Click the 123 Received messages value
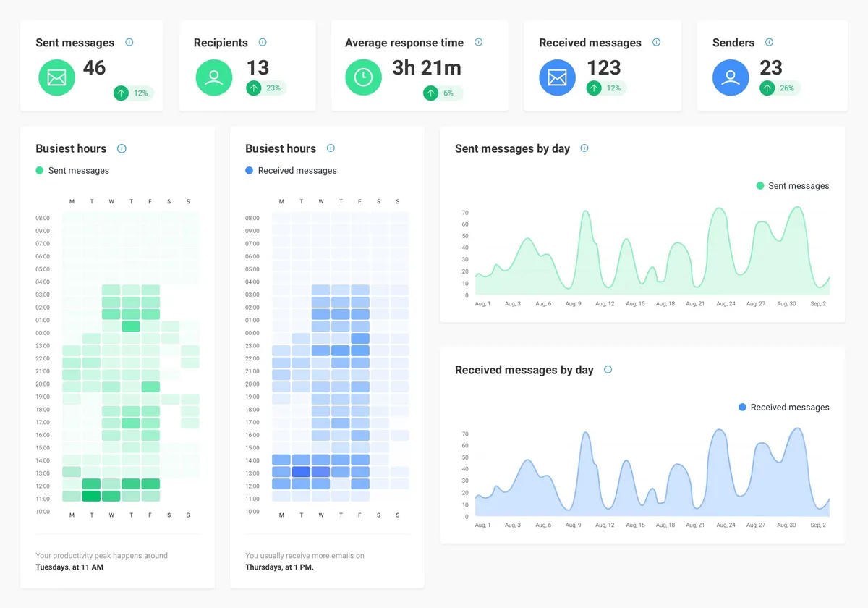The height and width of the screenshot is (608, 868). pyautogui.click(x=604, y=67)
